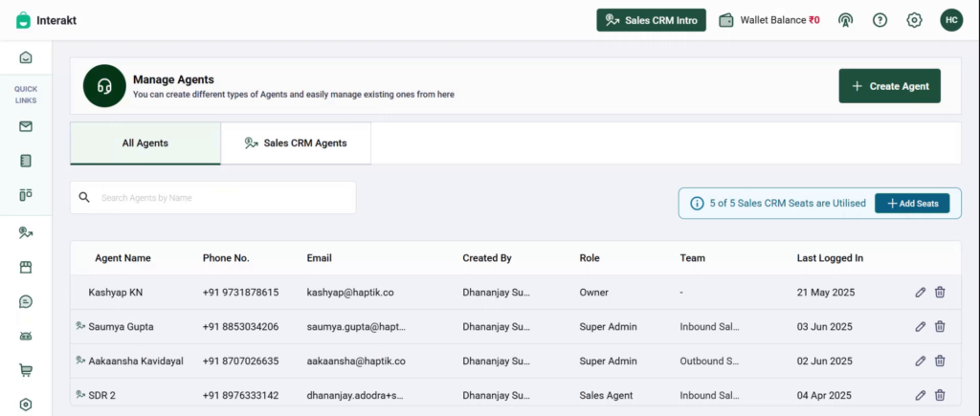Click the 04 Apr 2025 login date
The image size is (980, 416).
pos(824,395)
